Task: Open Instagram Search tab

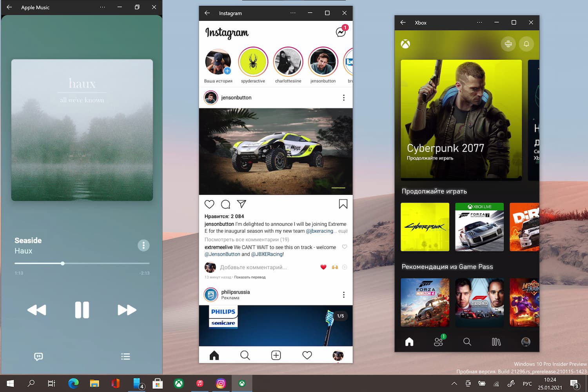Action: click(245, 355)
